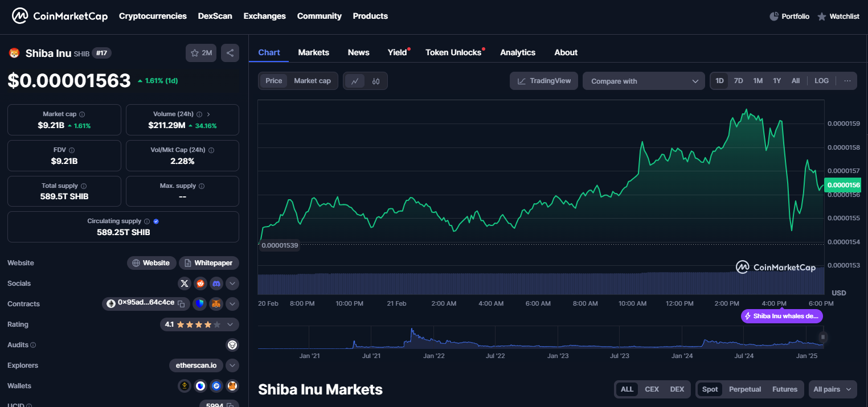
Task: Set chart range to 1M
Action: (x=758, y=81)
